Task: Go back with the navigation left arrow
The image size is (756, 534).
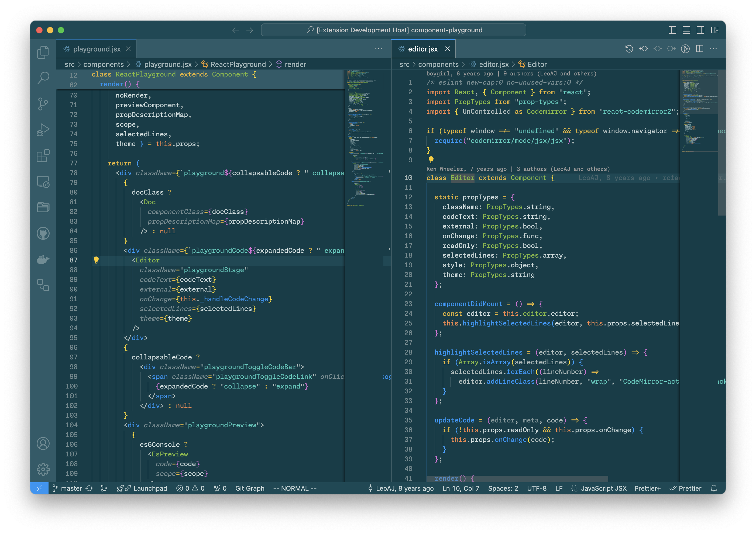Action: point(235,30)
